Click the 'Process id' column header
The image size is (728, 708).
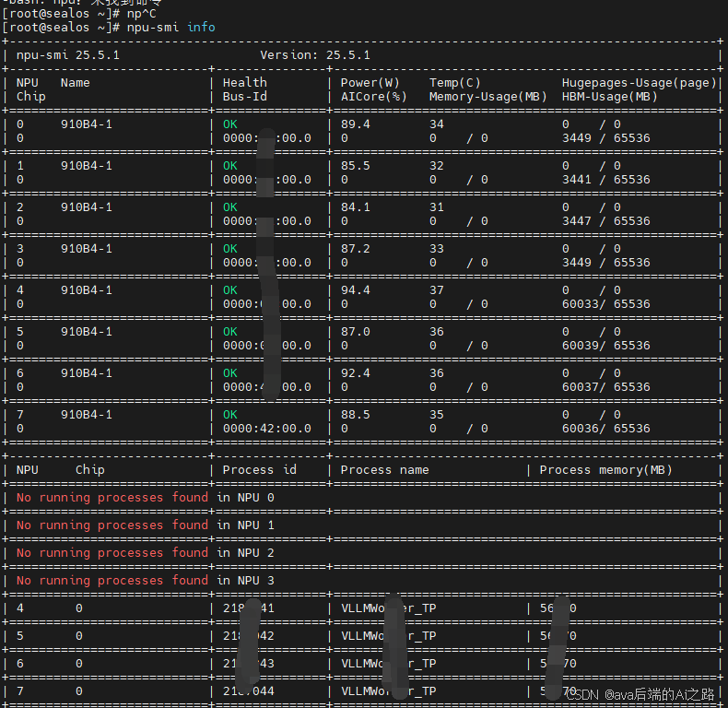(260, 470)
